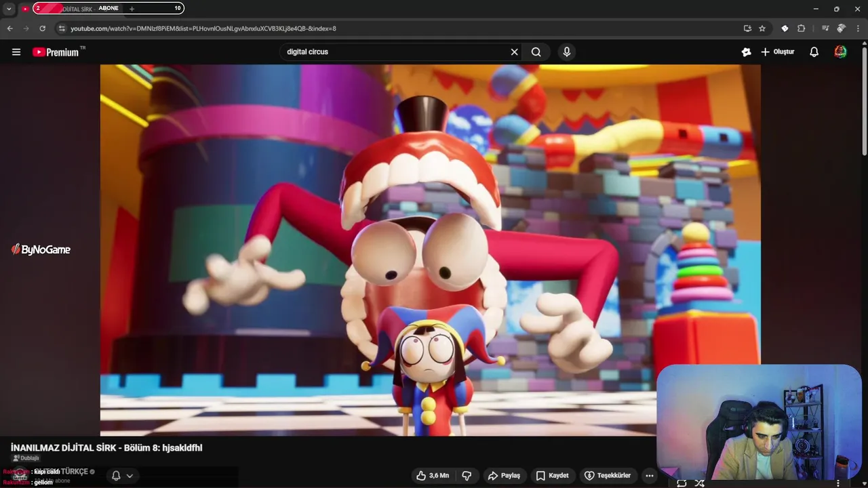
Task: Like the video with 3,6 Mn likes
Action: 433,476
